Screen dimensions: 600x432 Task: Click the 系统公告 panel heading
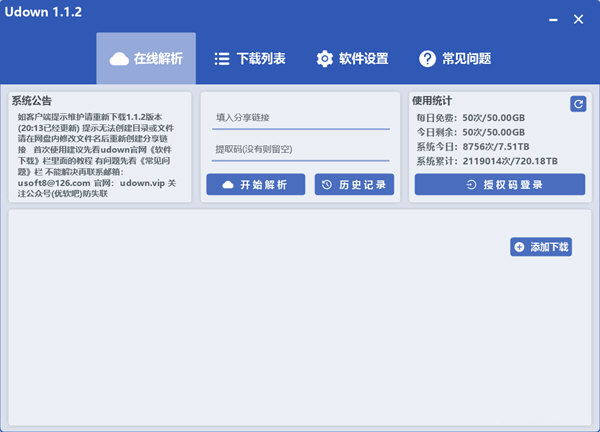(38, 100)
